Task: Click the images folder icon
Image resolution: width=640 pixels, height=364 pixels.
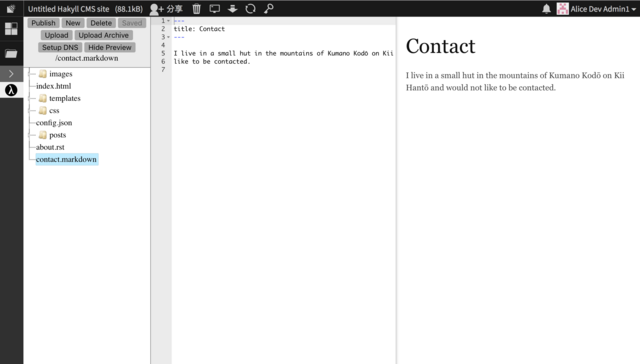Action: point(42,74)
